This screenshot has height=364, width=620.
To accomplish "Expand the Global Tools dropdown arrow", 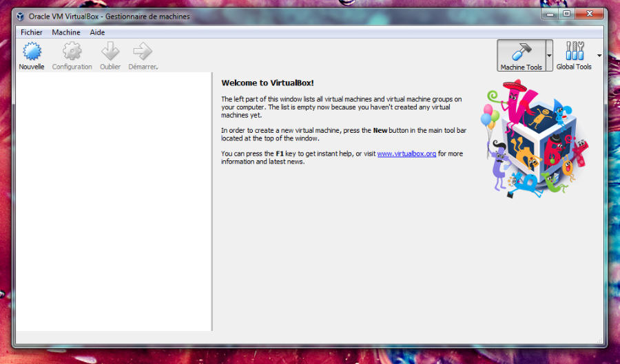I will coord(599,56).
